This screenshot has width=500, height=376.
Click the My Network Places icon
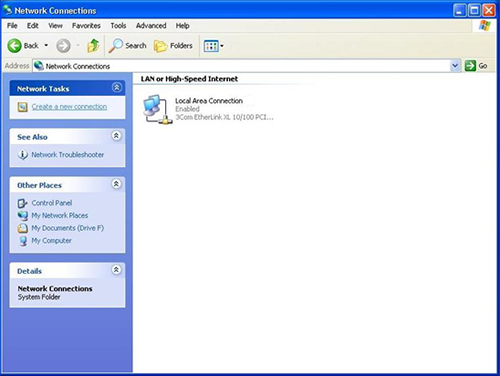click(x=22, y=216)
